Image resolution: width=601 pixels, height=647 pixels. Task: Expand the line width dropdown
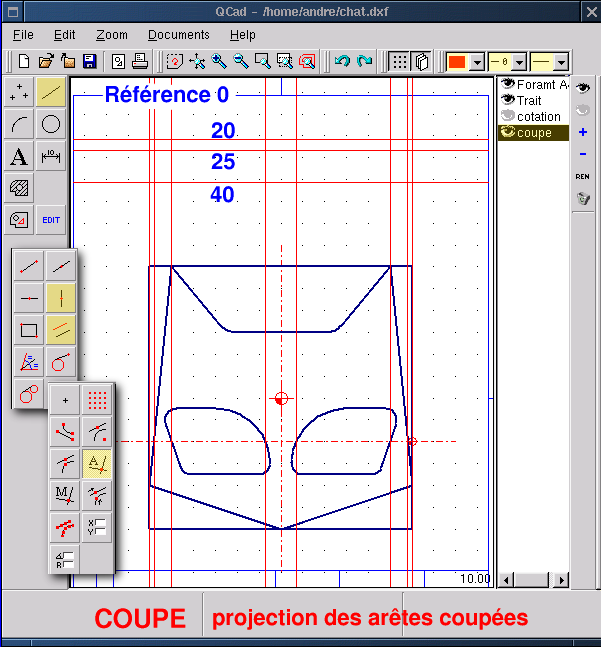click(518, 62)
